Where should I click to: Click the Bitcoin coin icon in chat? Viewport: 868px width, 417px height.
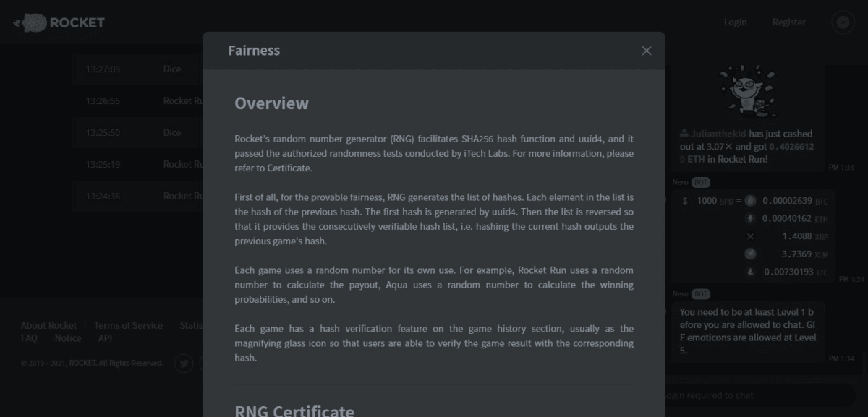(750, 201)
